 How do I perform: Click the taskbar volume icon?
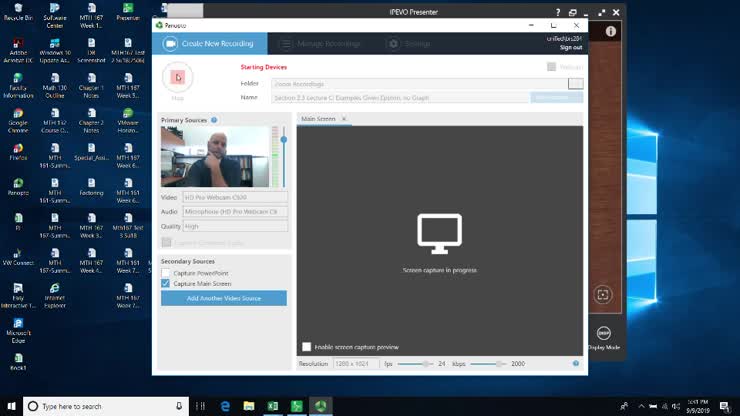tap(676, 406)
